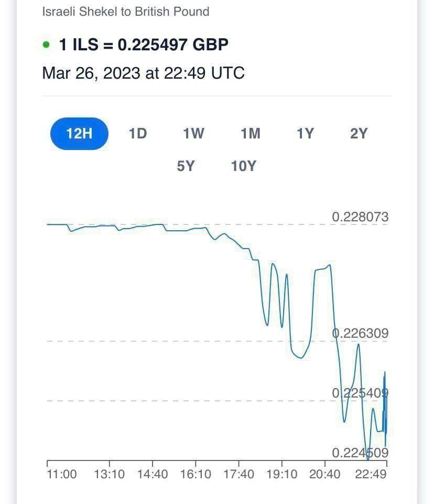Click the 0.225409 price level label

[x=360, y=393]
